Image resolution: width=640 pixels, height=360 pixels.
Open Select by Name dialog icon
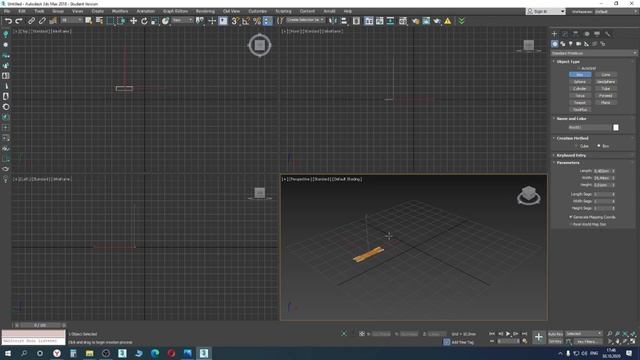99,21
